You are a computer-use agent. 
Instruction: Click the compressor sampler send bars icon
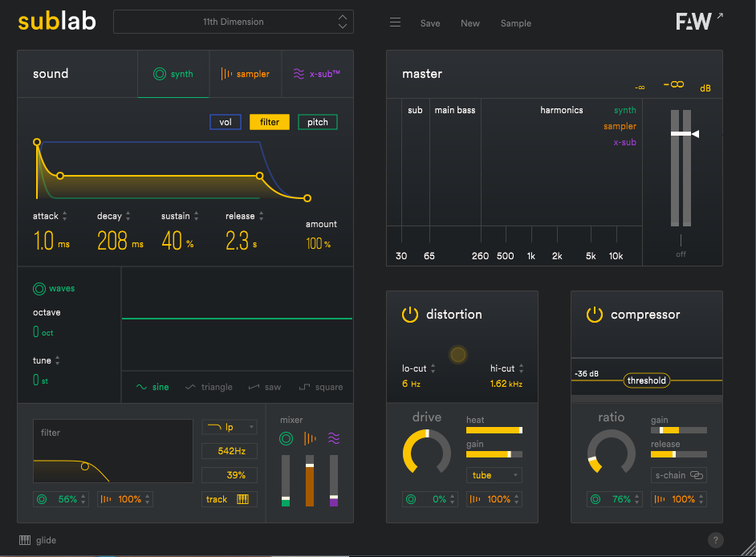coord(660,499)
